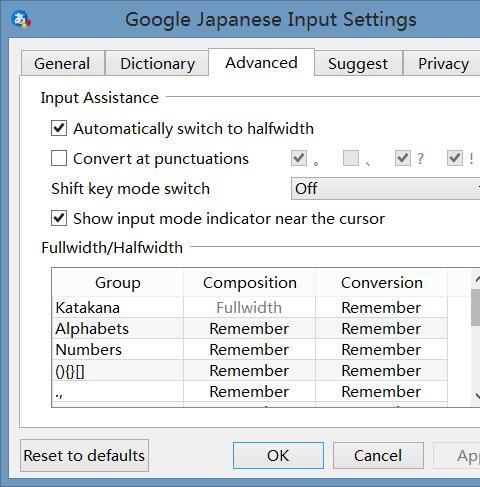Viewport: 480px width, 487px height.
Task: Open the Shift key mode switch dropdown
Action: (386, 189)
